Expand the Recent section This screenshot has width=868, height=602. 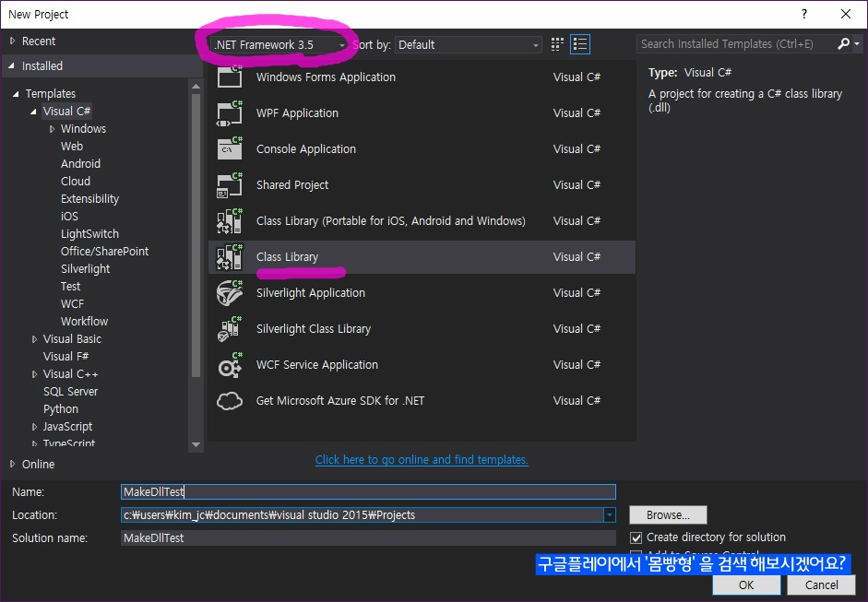[x=12, y=41]
